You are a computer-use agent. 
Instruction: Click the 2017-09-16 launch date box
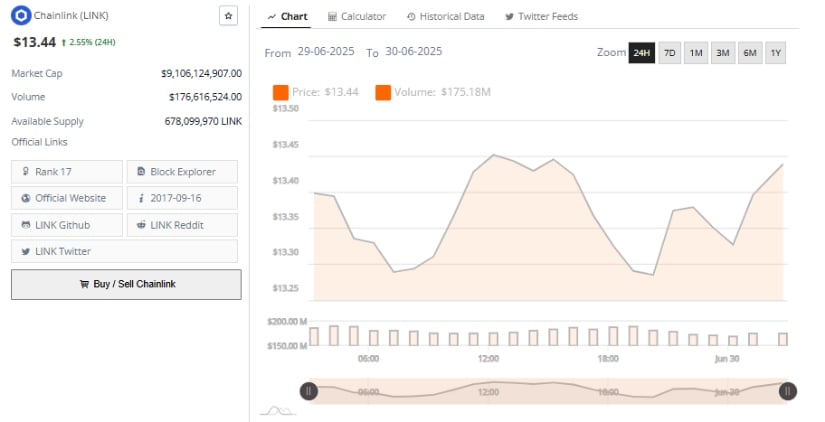(182, 198)
